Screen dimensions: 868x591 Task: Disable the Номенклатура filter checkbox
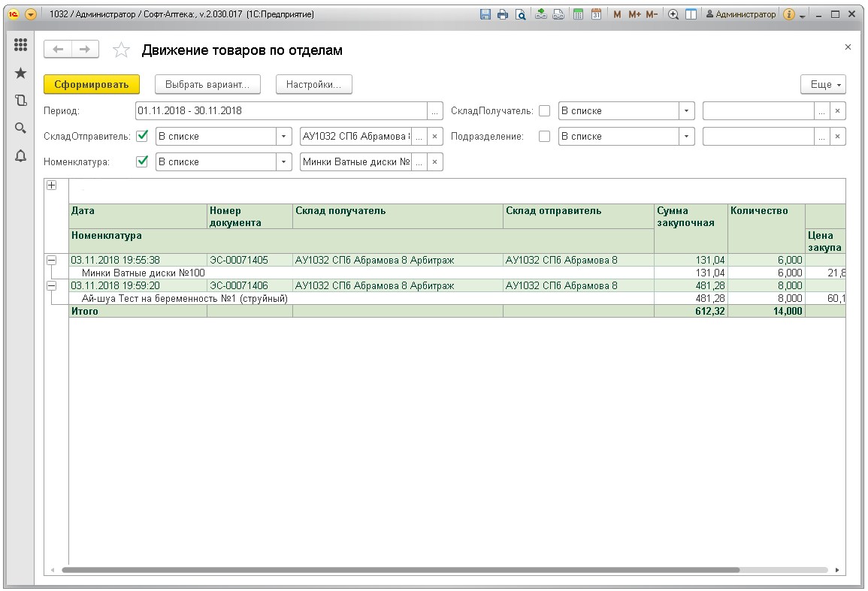click(x=142, y=161)
